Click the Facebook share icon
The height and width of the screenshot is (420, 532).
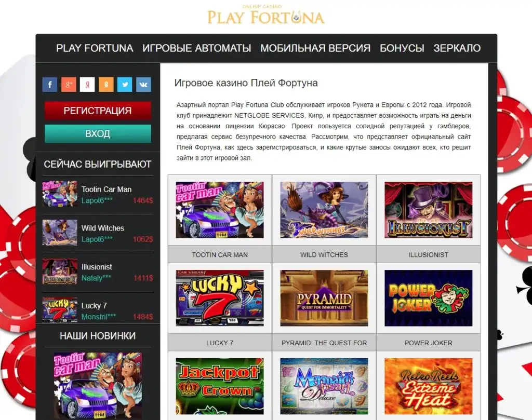(x=50, y=85)
